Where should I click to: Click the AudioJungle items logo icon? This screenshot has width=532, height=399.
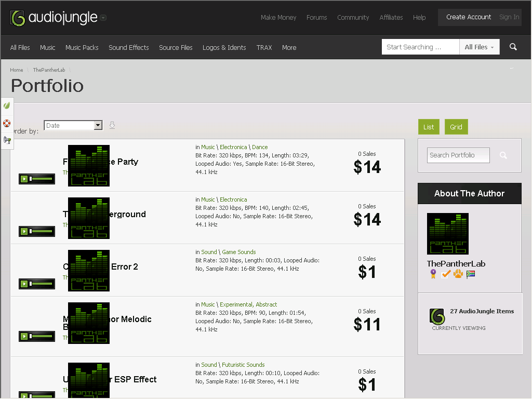(x=437, y=316)
